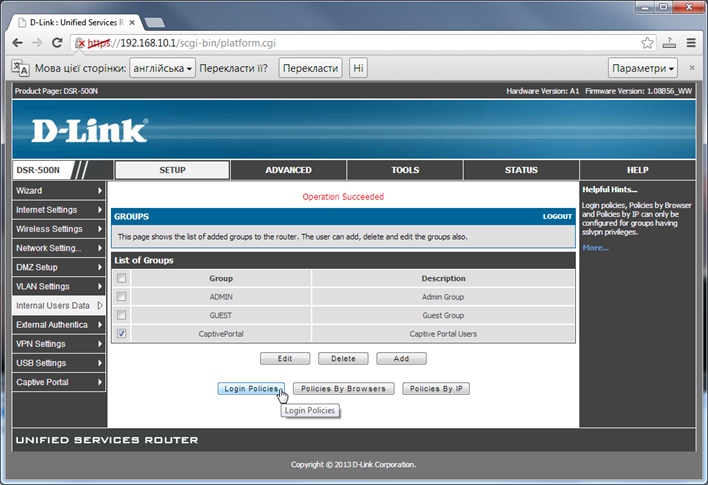708x485 pixels.
Task: Reload the page with refresh icon
Action: [x=58, y=43]
